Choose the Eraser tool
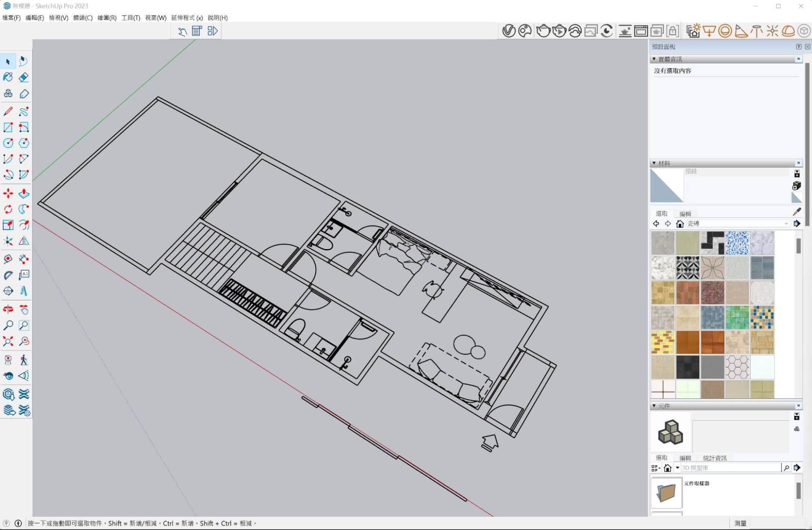The image size is (812, 530). [24, 77]
